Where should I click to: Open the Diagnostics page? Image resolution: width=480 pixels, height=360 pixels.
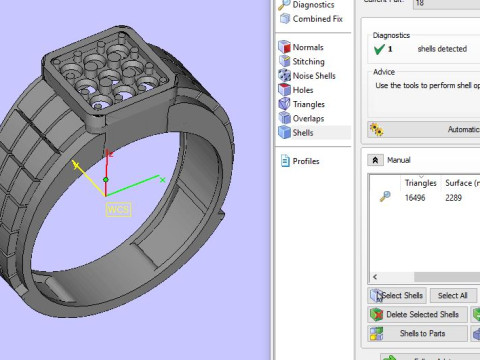[313, 5]
